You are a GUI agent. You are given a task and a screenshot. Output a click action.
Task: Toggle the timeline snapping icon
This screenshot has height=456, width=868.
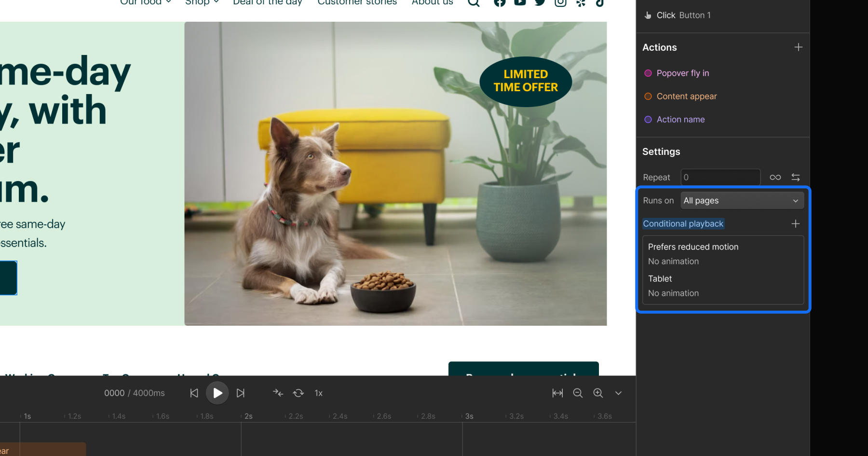pos(278,393)
